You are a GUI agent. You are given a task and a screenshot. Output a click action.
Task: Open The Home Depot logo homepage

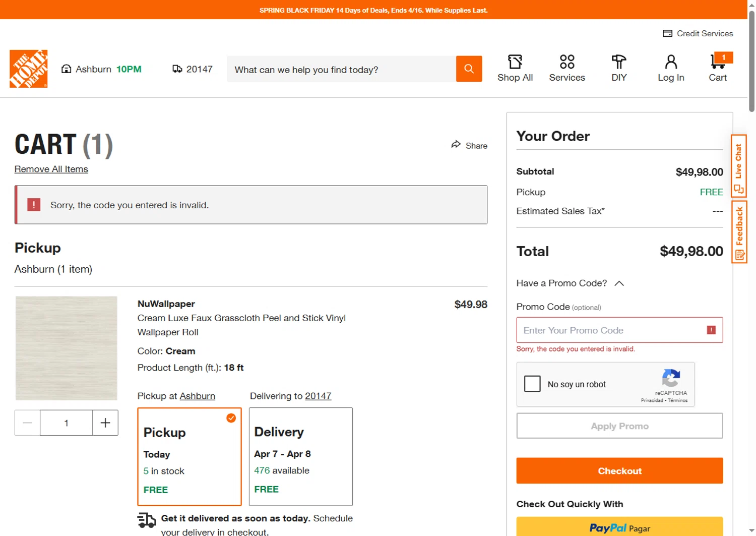29,69
